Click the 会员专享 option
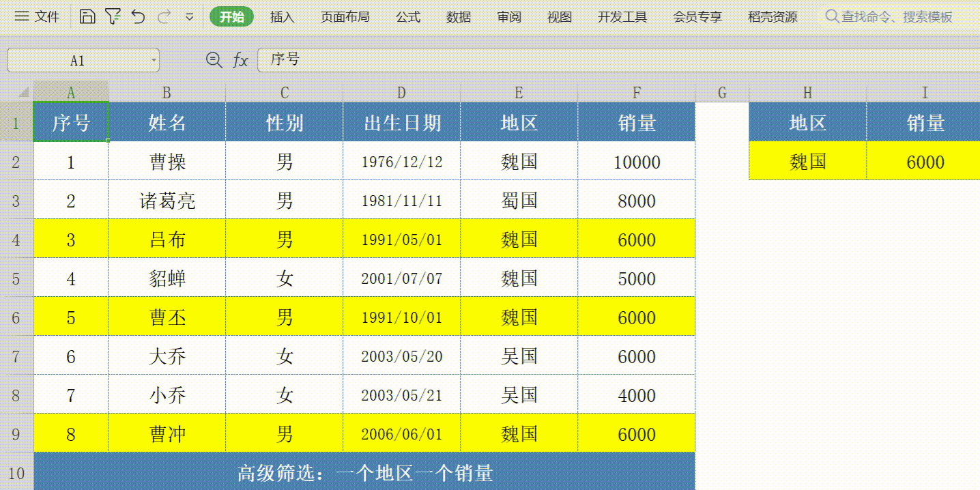Image resolution: width=980 pixels, height=490 pixels. [696, 16]
